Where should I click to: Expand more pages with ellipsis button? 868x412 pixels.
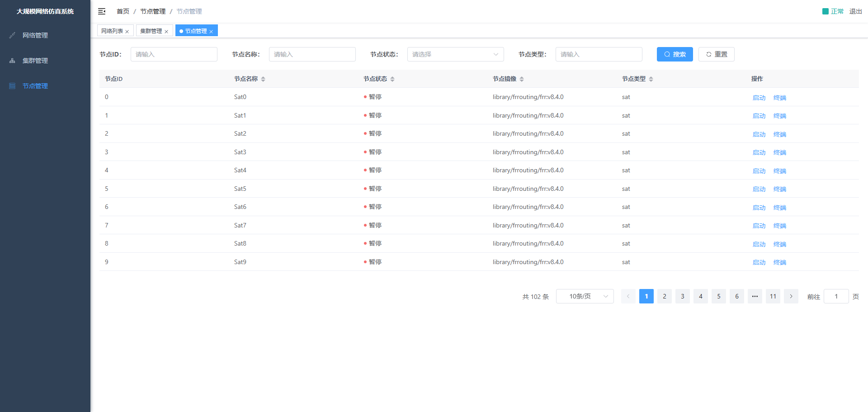(x=755, y=296)
